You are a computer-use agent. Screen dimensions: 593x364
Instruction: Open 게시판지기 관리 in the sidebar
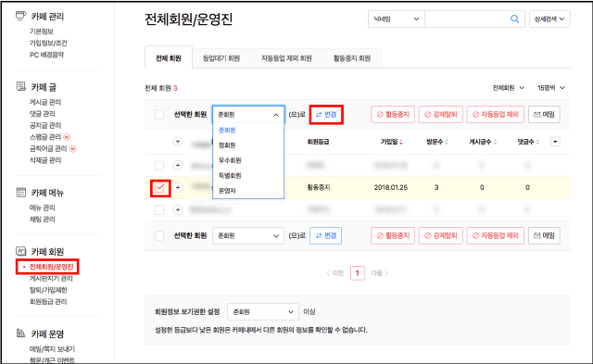click(x=51, y=279)
